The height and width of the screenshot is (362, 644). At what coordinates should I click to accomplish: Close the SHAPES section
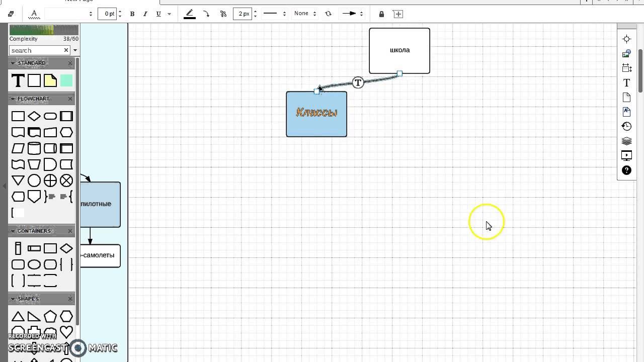[70, 299]
